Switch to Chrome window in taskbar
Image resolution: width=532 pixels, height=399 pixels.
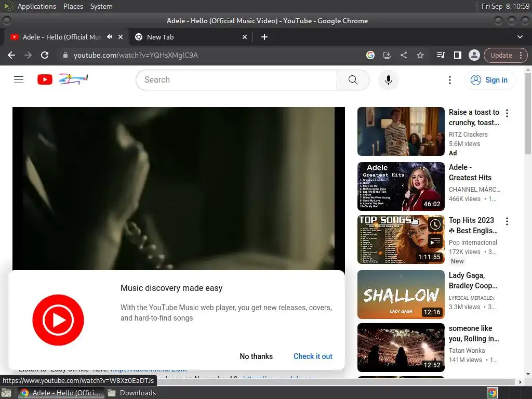61,393
